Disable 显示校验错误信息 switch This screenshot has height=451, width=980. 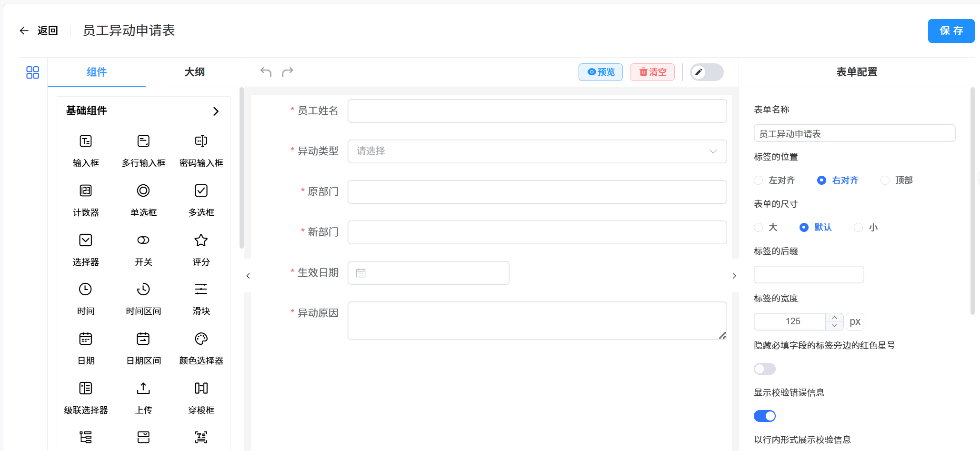coord(764,415)
